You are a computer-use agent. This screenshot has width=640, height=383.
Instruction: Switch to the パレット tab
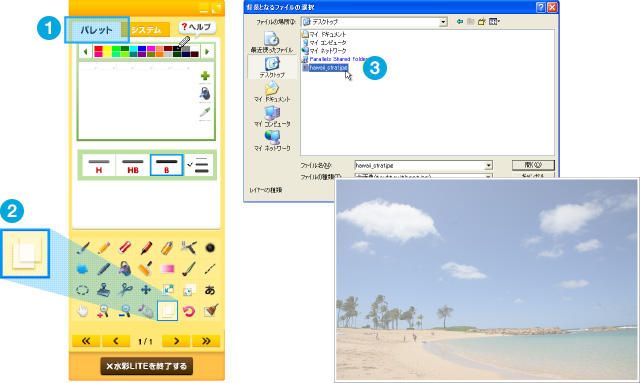(96, 30)
